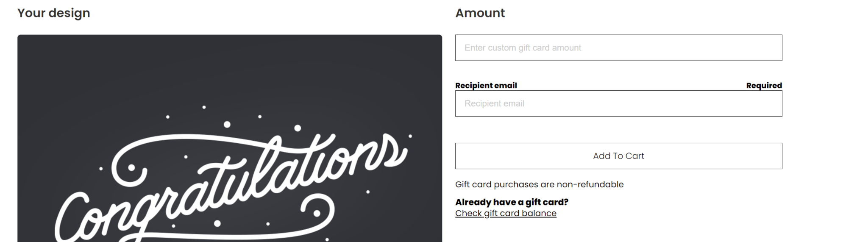Focus the Recipient email text box

(x=618, y=103)
